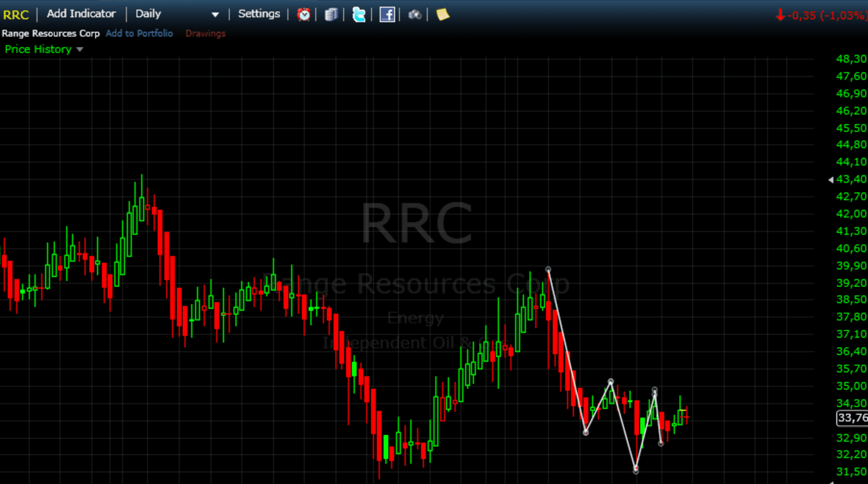Select the Range Resources Corp company name

click(50, 33)
